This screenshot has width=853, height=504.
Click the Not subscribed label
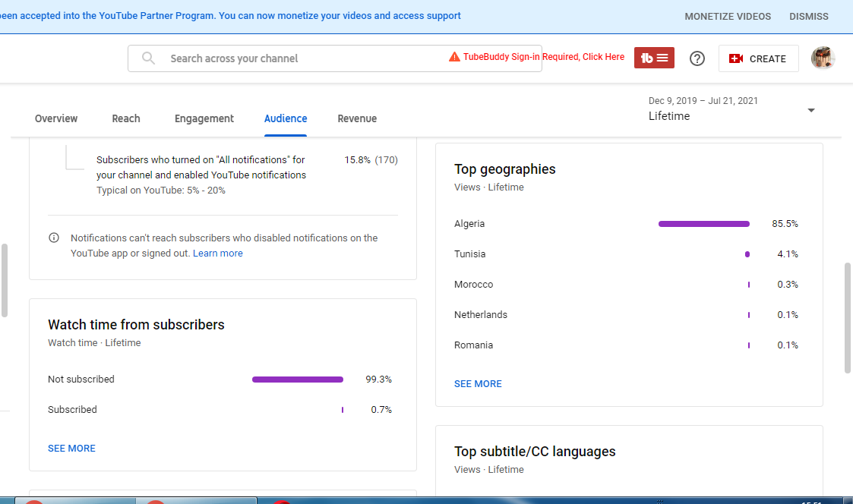[x=81, y=380]
